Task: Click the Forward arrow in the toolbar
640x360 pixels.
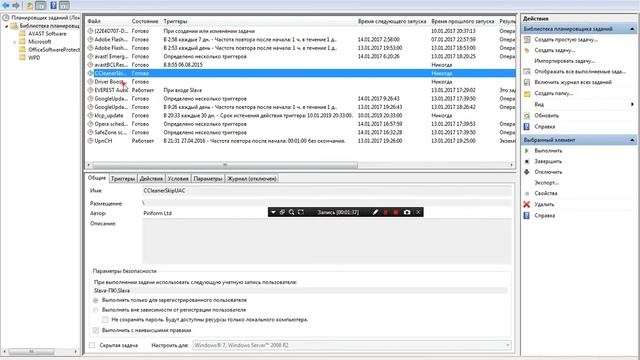Action: (x=16, y=5)
